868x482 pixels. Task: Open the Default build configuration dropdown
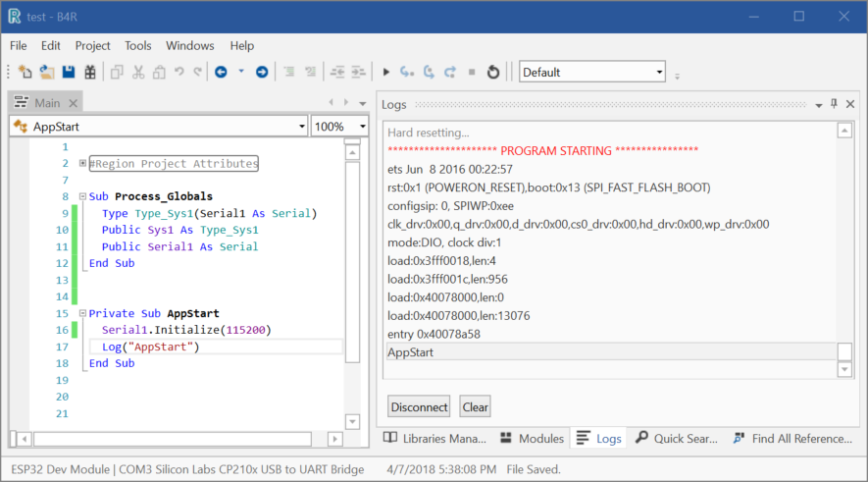coord(659,72)
